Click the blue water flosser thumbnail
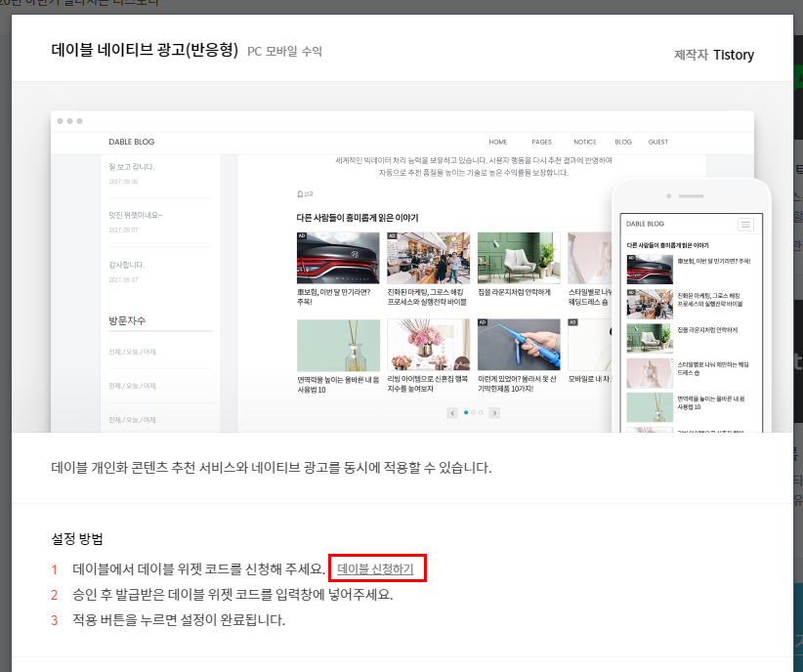 pos(519,345)
